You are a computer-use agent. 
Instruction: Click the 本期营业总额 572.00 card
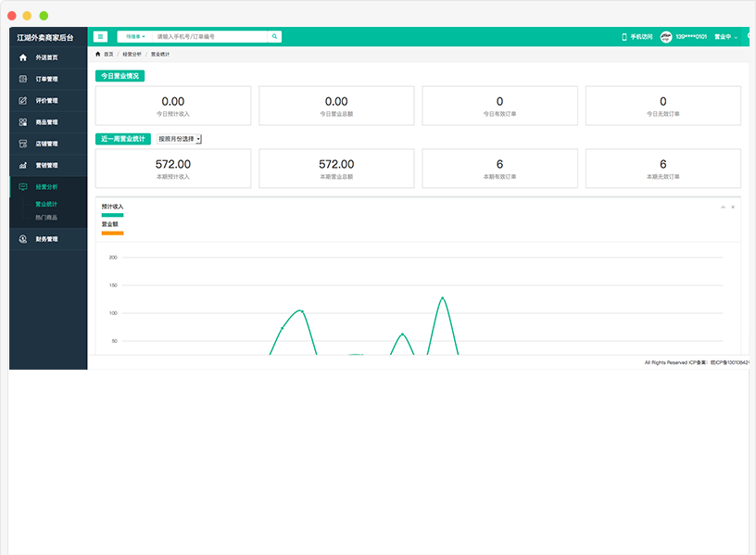[x=336, y=169]
